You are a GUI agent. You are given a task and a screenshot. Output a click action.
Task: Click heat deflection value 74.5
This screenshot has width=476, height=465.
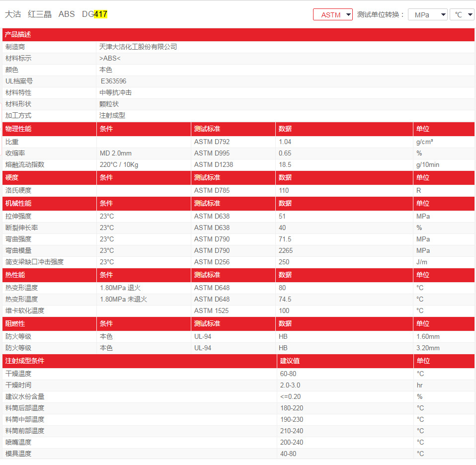pos(285,299)
